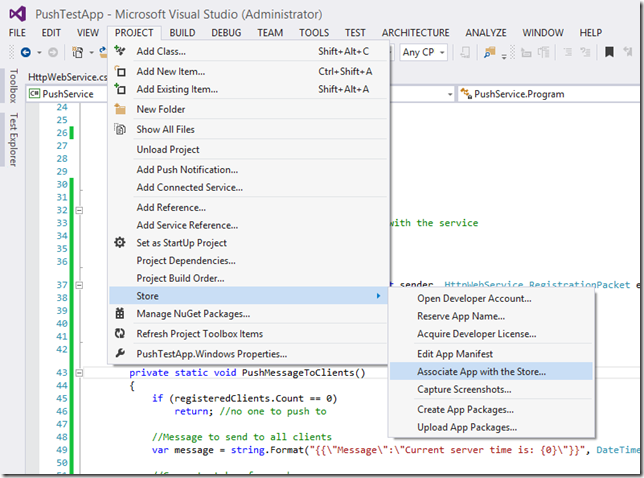The image size is (644, 478).
Task: Open the VIEW menu
Action: [x=88, y=33]
